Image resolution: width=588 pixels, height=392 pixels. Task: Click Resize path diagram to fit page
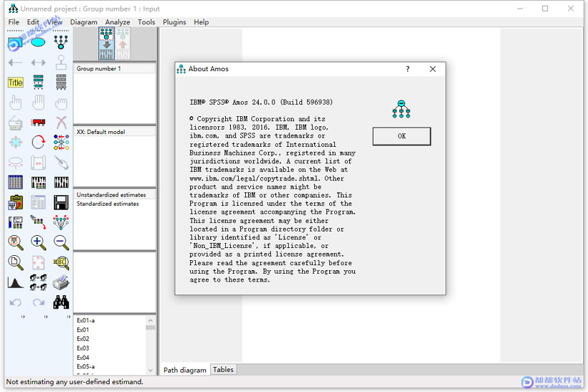tap(38, 263)
